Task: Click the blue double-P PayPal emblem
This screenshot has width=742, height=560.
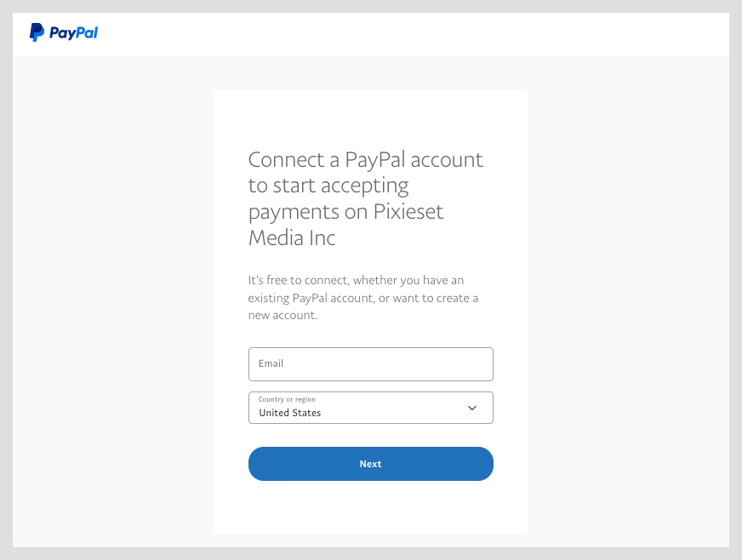Action: coord(37,32)
